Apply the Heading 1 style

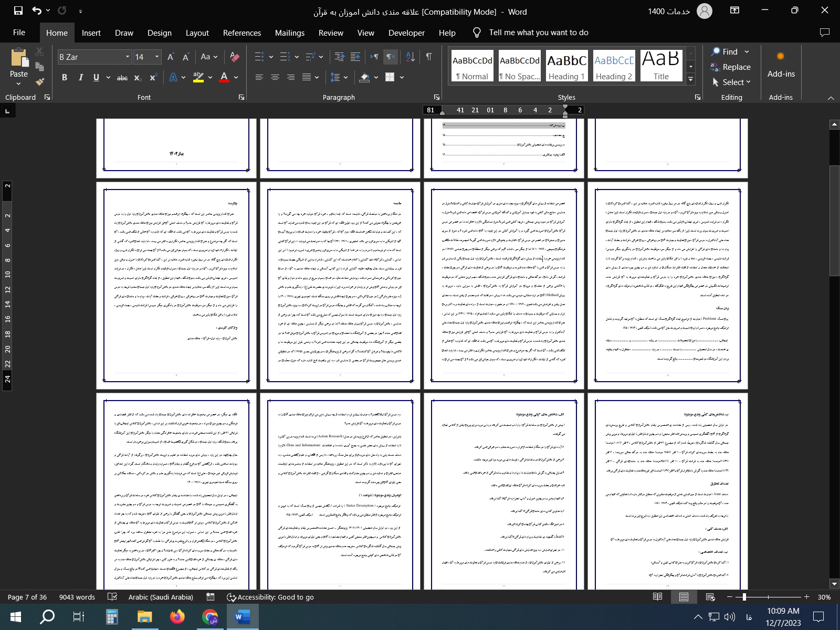click(x=566, y=66)
